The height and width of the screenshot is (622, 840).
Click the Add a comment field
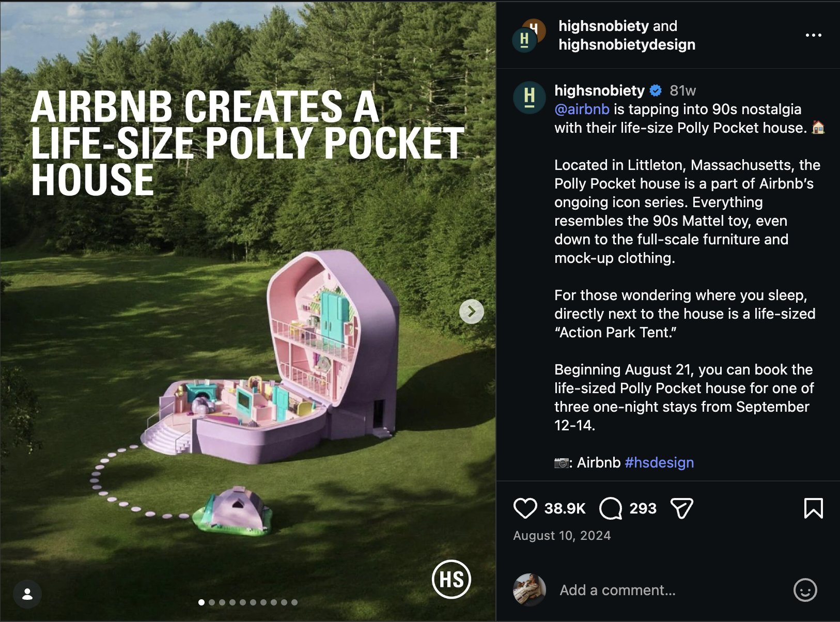[x=672, y=590]
